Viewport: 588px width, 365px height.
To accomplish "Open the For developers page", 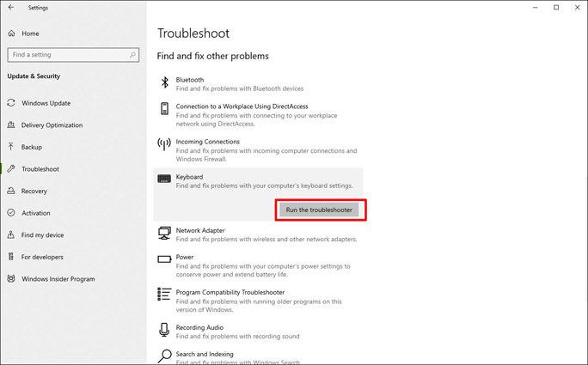I will tap(42, 257).
